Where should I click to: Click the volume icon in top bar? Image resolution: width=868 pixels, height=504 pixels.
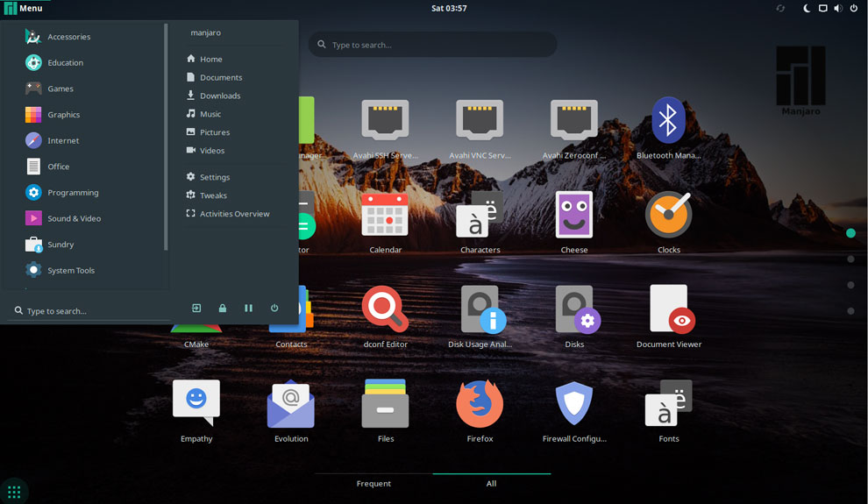pos(838,8)
